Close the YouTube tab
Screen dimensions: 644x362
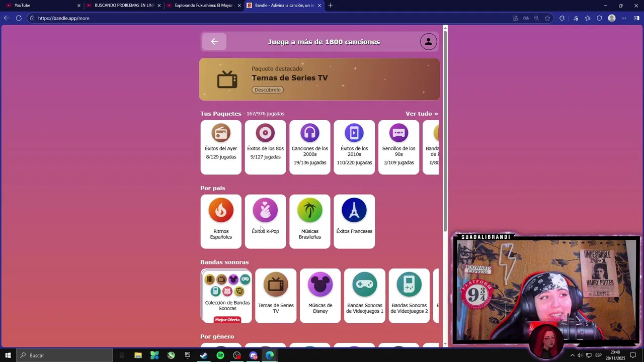[78, 6]
